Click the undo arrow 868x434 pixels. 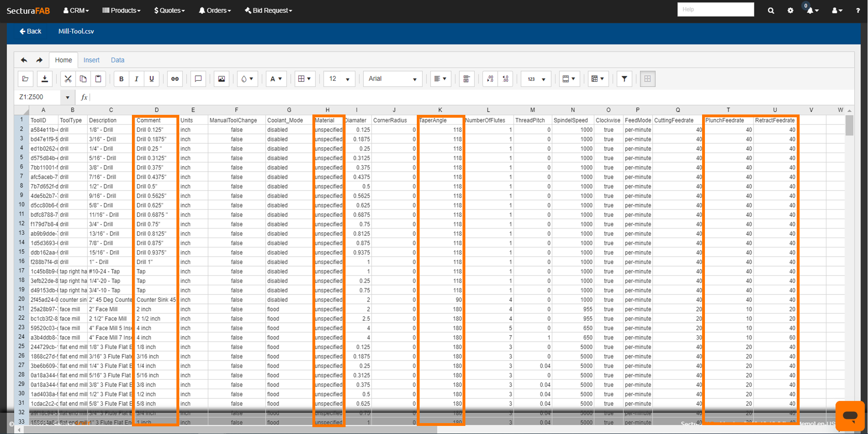[24, 60]
